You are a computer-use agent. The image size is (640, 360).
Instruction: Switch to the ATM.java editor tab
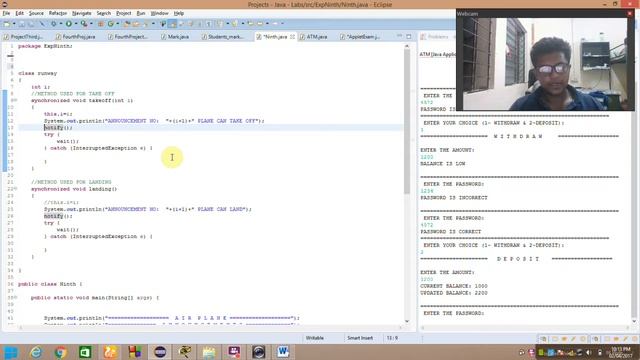(314, 37)
